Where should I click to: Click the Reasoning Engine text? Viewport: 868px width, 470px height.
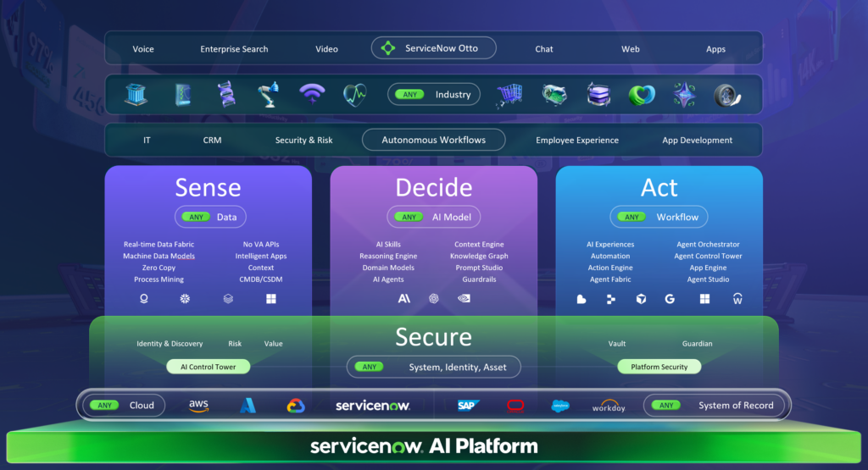(x=388, y=256)
